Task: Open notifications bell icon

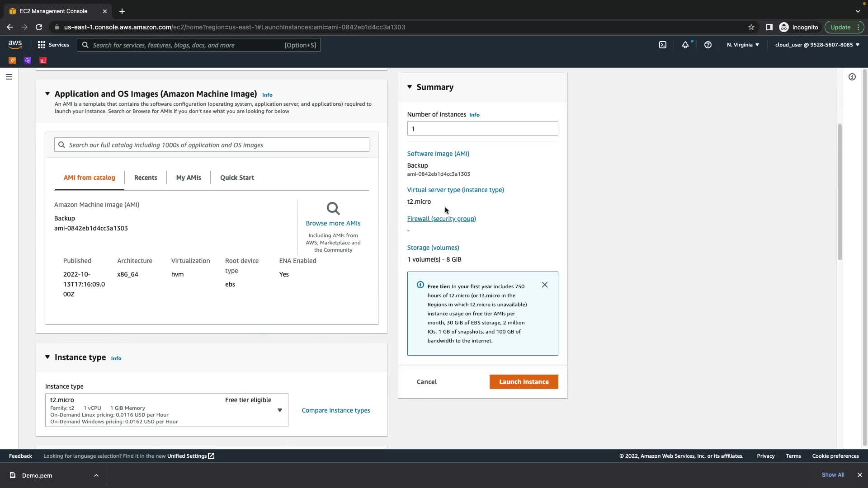Action: click(685, 45)
